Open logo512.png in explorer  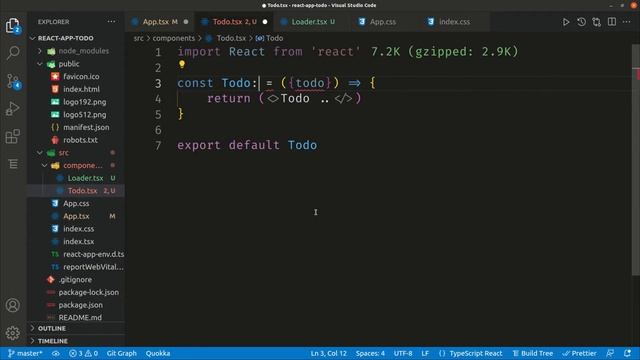point(84,115)
